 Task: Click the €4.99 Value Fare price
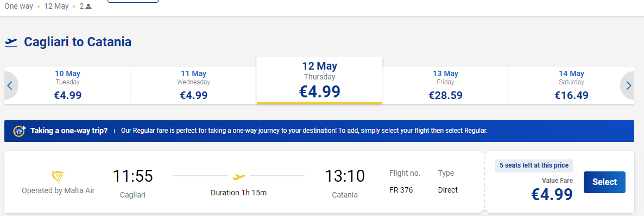pyautogui.click(x=552, y=195)
